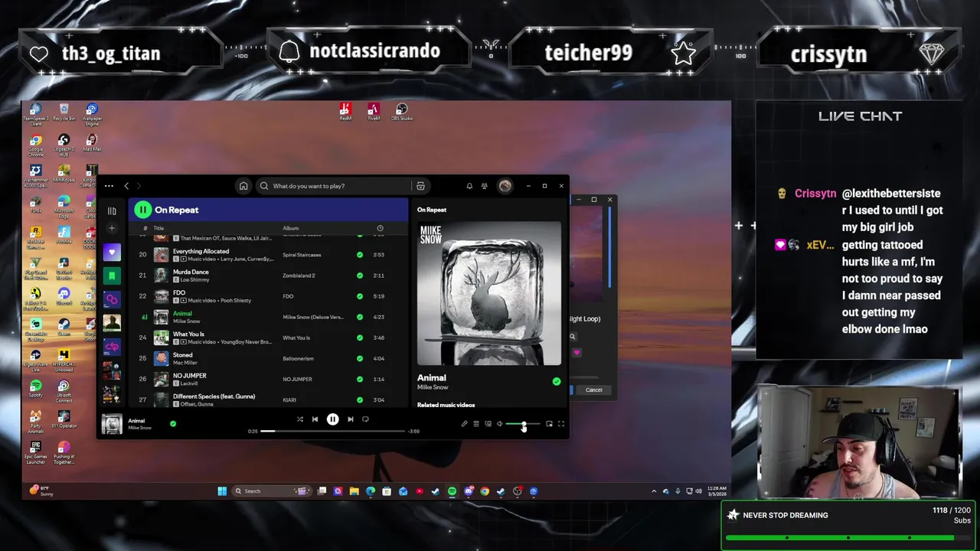The height and width of the screenshot is (551, 980).
Task: Toggle saved checkmark on FDO row
Action: pos(360,296)
